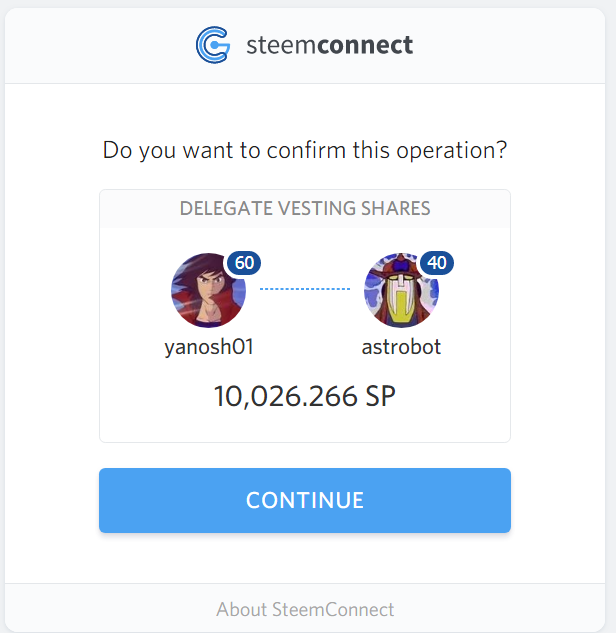
Task: Select the astrobot username label
Action: 401,348
